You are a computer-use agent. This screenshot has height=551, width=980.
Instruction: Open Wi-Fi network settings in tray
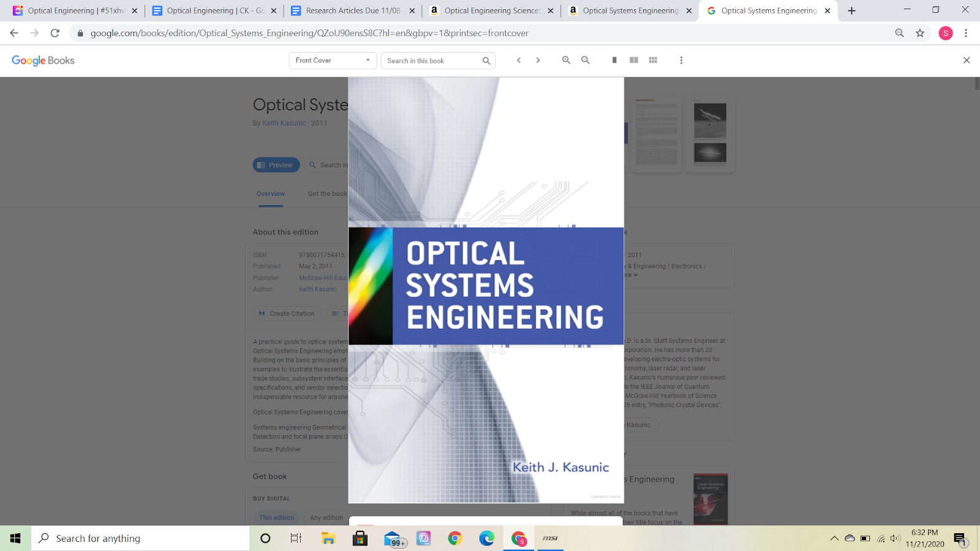tap(881, 539)
